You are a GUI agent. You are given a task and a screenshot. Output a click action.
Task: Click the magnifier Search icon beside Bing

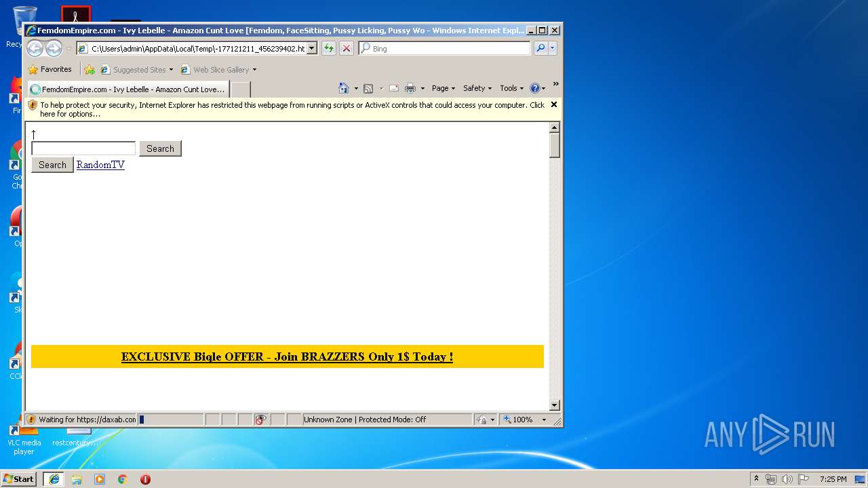pyautogui.click(x=540, y=48)
